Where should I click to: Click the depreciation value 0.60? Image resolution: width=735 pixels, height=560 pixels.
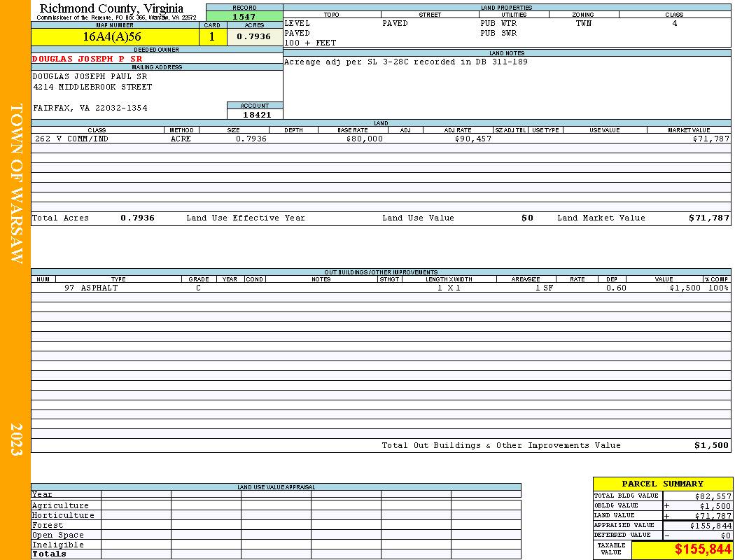point(616,288)
